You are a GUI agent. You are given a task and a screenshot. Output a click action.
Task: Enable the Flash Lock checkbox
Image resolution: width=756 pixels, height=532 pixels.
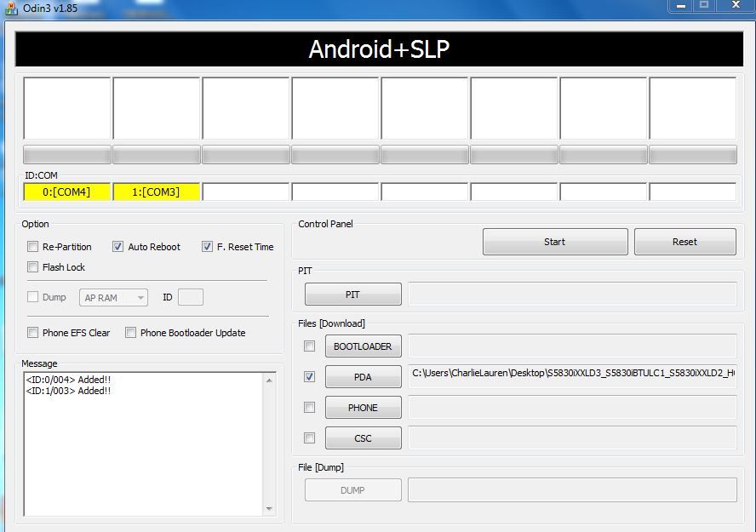tap(33, 267)
